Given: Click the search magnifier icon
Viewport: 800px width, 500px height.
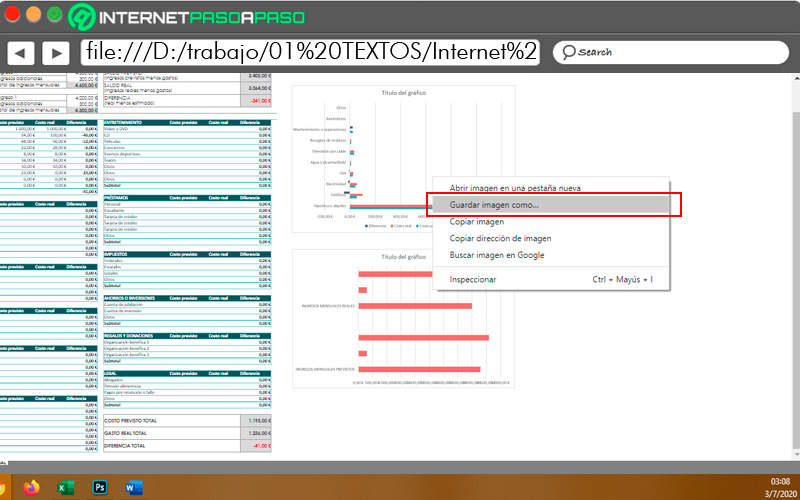Looking at the screenshot, I should [x=568, y=53].
